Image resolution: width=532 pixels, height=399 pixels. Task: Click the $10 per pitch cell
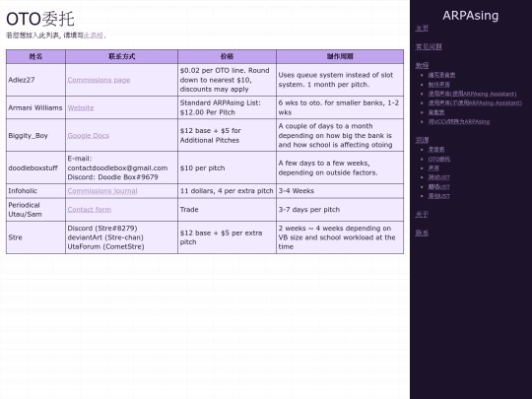pos(227,167)
